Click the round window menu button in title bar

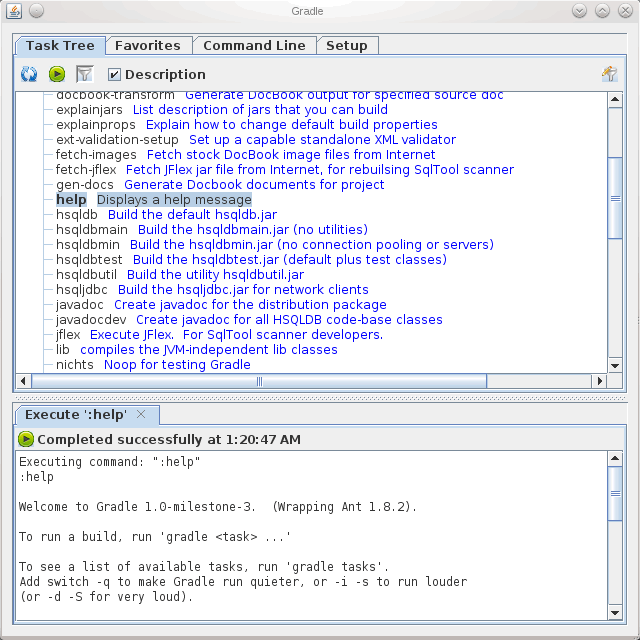36,10
